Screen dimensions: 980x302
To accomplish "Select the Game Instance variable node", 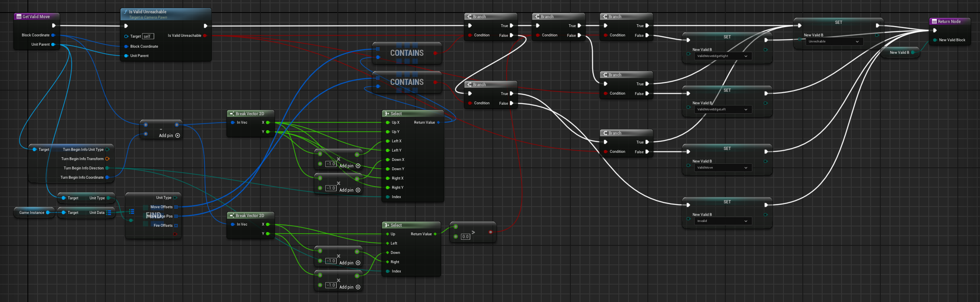I will (x=32, y=213).
